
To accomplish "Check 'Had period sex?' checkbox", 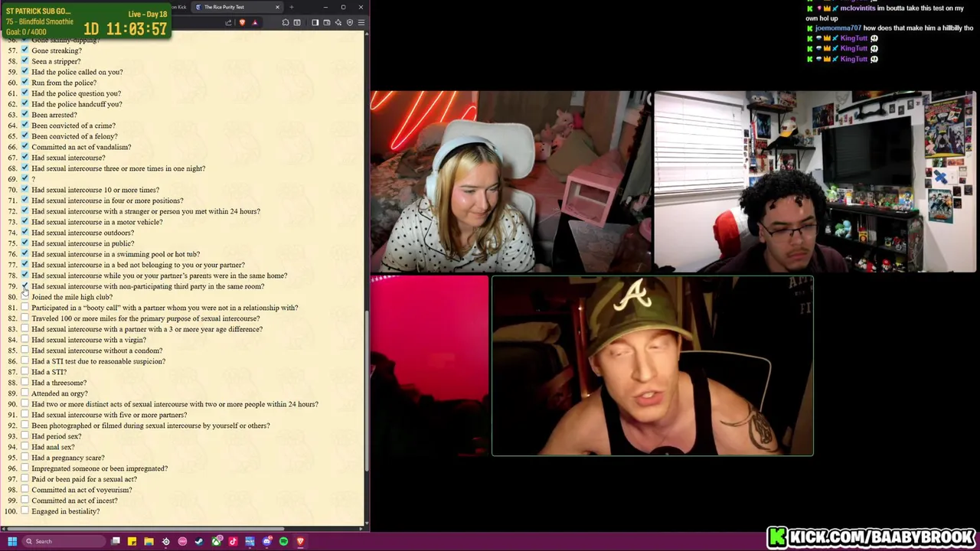I will 24,435.
